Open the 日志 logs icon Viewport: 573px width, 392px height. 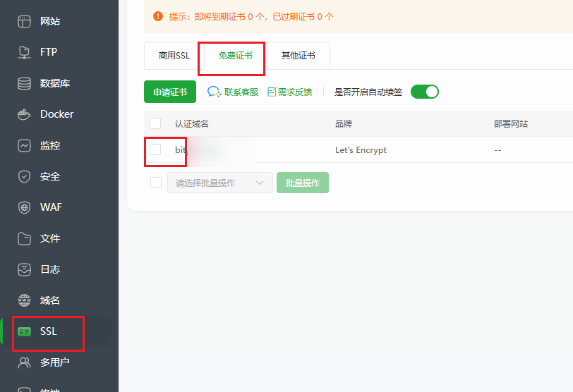pos(24,269)
